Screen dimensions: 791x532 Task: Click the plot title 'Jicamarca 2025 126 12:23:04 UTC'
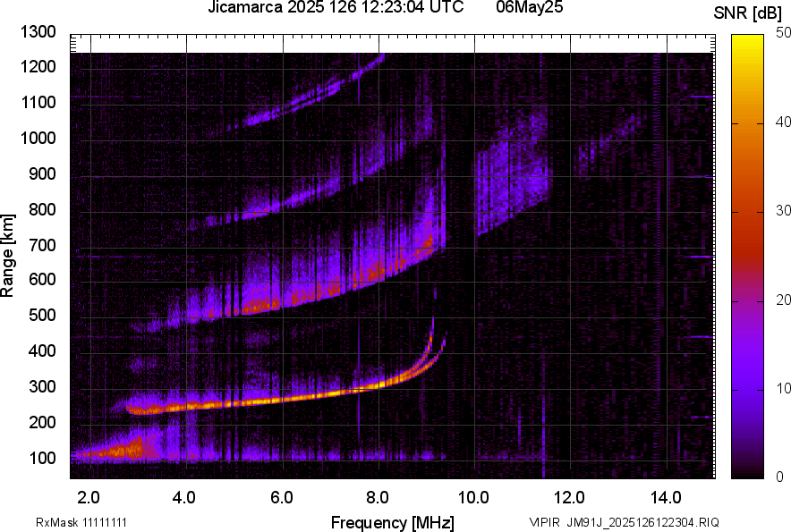click(336, 7)
